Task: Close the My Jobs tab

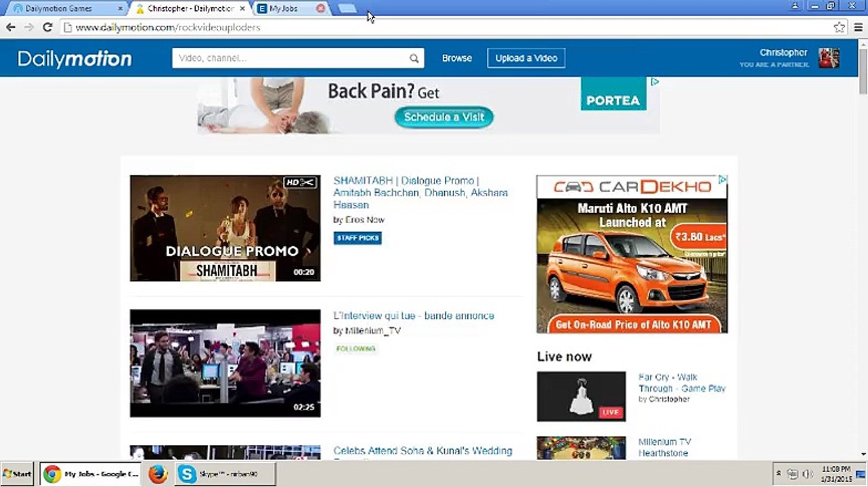Action: [x=320, y=9]
